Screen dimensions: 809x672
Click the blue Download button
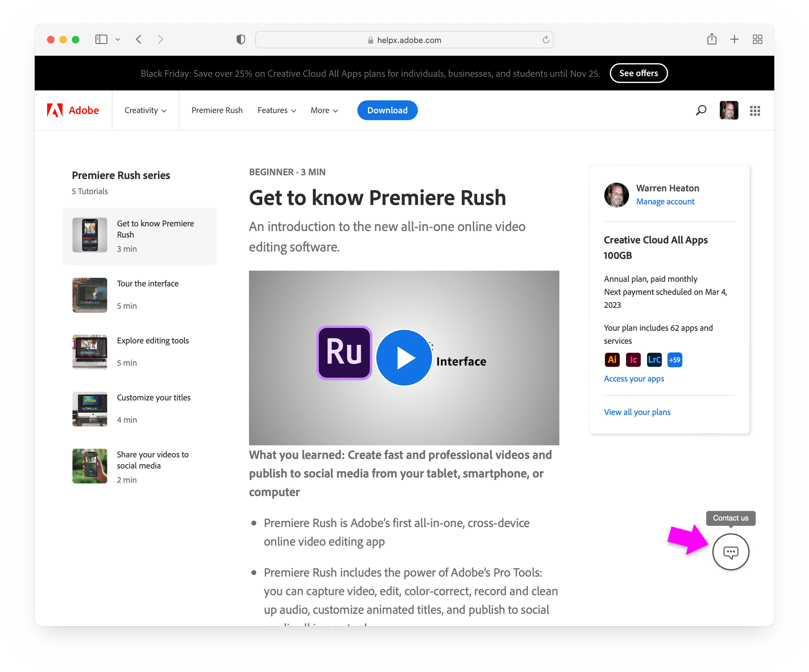point(387,111)
